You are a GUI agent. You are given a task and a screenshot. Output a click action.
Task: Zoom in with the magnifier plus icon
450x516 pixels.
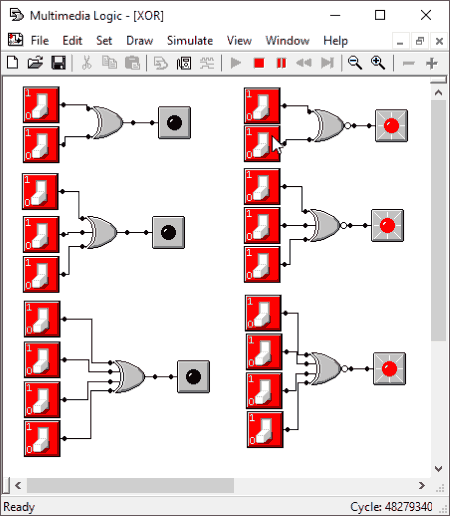(x=378, y=63)
